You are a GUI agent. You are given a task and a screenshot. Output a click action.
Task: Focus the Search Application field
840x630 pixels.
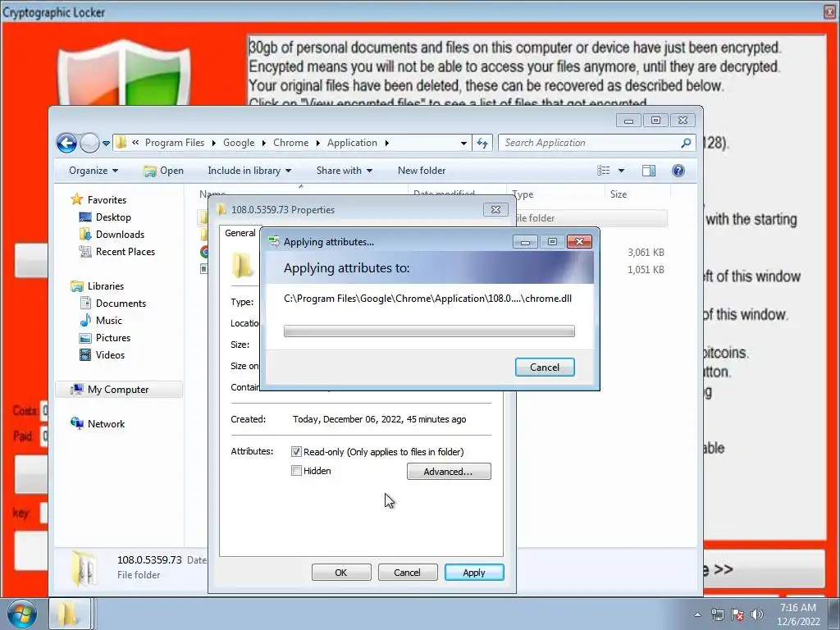pos(589,143)
